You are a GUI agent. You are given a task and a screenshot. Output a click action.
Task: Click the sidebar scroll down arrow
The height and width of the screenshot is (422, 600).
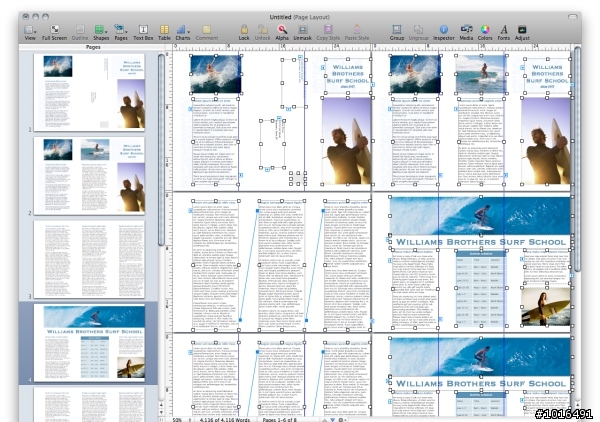(161, 412)
